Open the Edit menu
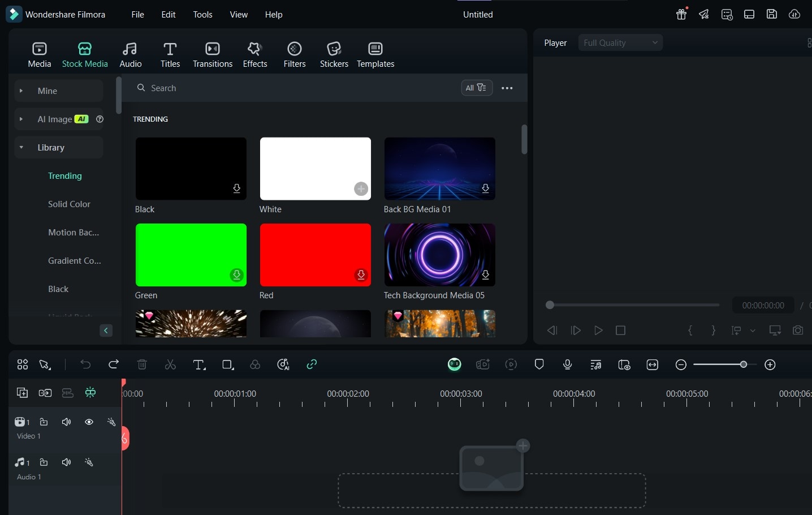 click(x=169, y=15)
